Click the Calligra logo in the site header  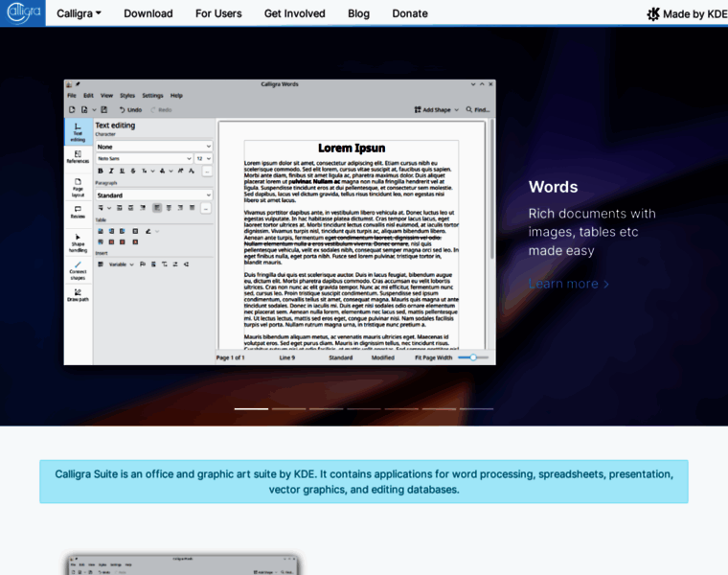[23, 12]
